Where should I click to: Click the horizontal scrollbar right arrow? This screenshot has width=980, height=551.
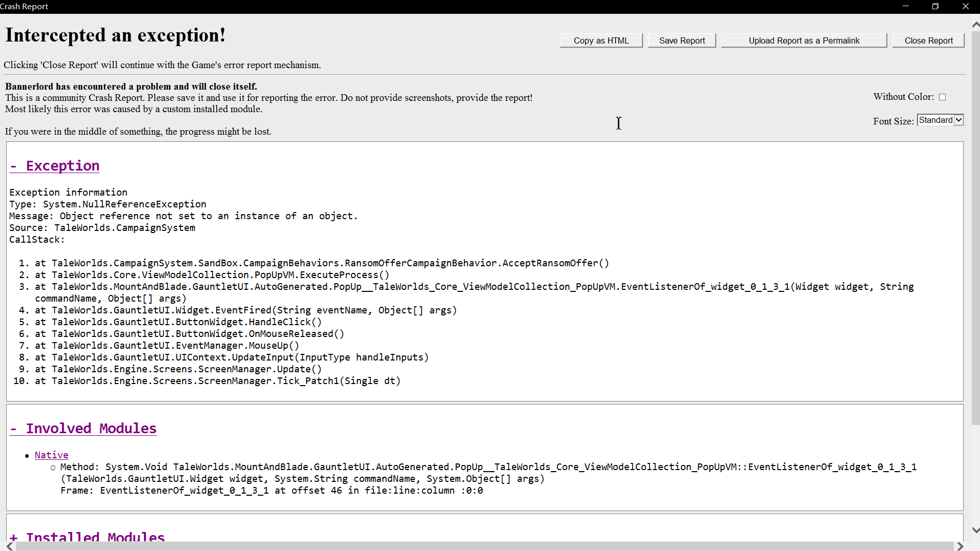click(960, 546)
